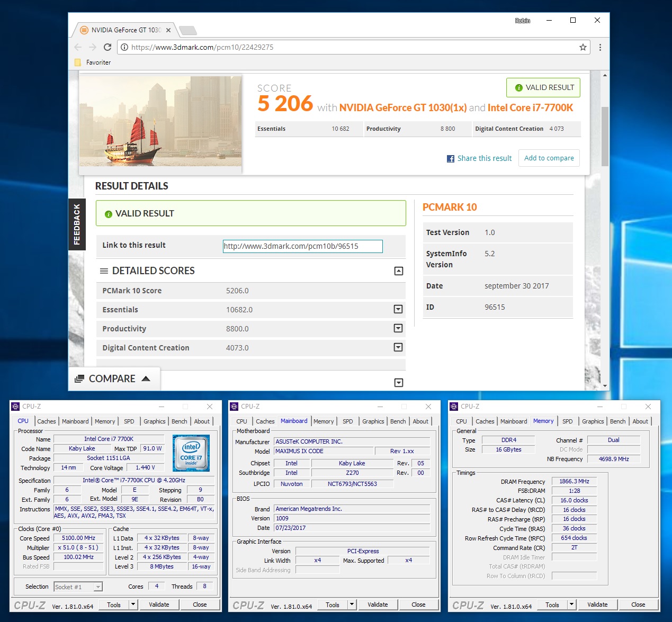The height and width of the screenshot is (622, 672).
Task: Click the VALID RESULT badge at top right
Action: [x=543, y=88]
